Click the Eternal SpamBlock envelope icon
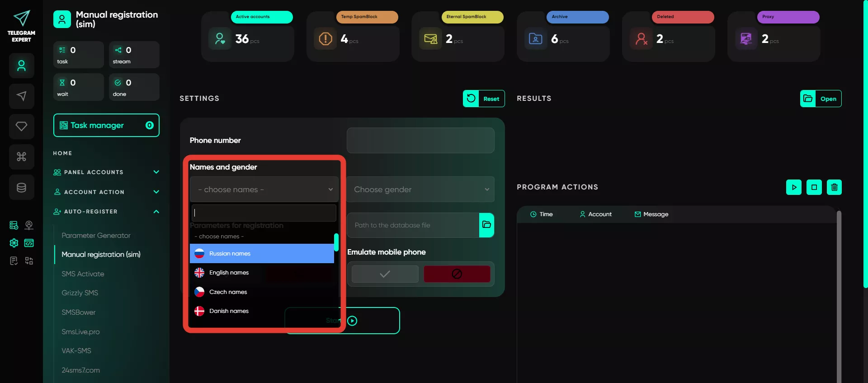Viewport: 868px width, 383px height. point(430,38)
